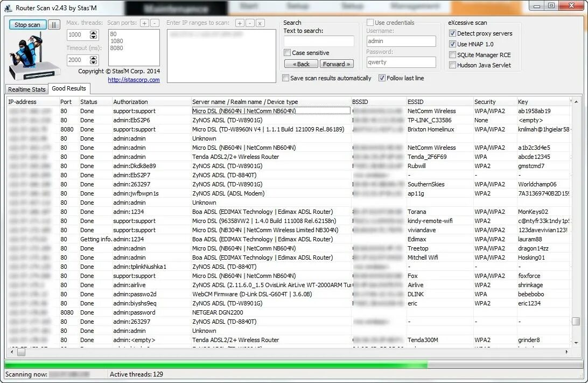
Task: Click the horizontal scrollbar left arrow
Action: pyautogui.click(x=12, y=352)
